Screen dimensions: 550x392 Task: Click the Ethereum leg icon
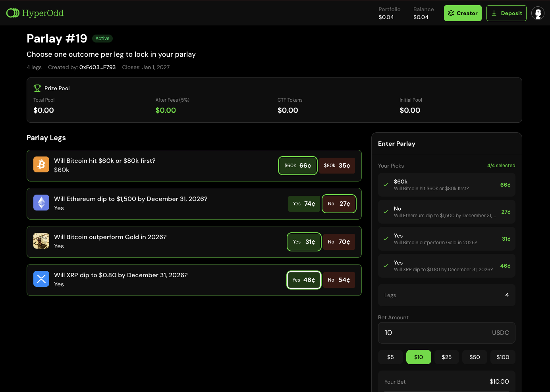41,203
